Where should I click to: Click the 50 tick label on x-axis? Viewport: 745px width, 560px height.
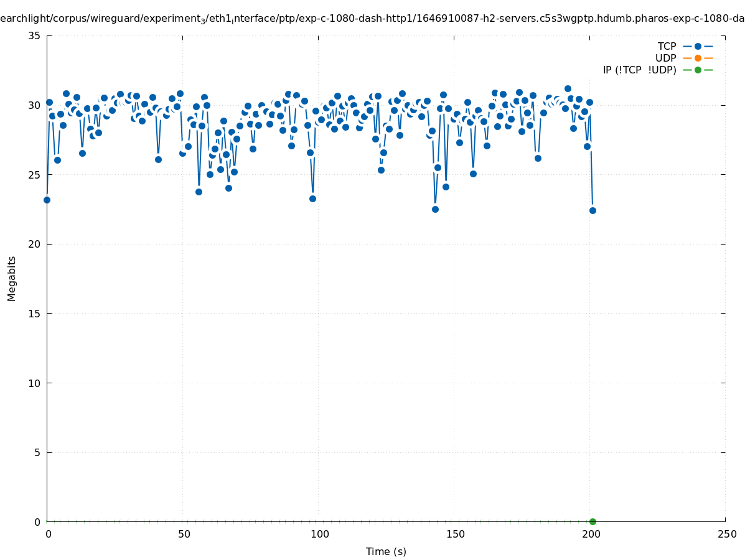pyautogui.click(x=184, y=534)
